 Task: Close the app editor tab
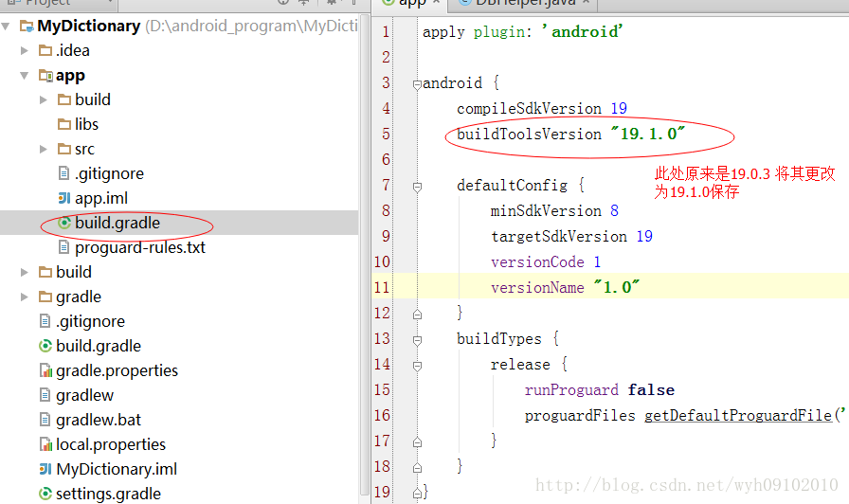(x=437, y=3)
